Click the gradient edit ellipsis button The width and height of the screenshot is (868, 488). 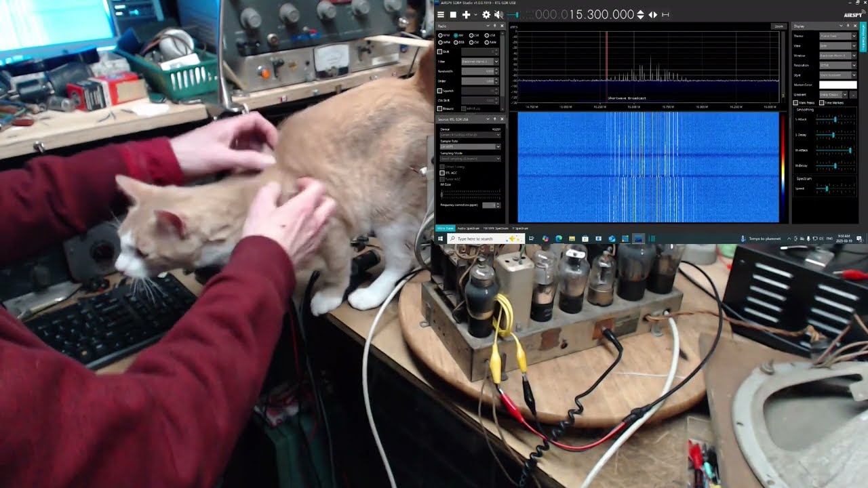tap(853, 95)
